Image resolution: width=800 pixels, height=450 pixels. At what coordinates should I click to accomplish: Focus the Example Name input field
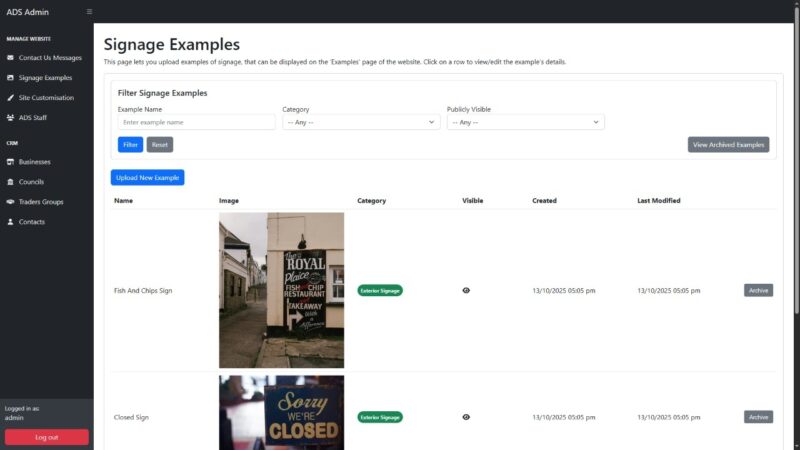[196, 122]
